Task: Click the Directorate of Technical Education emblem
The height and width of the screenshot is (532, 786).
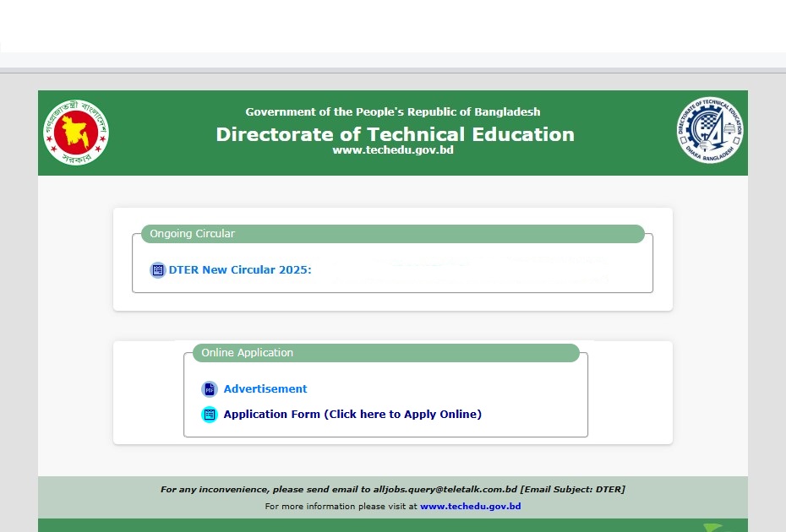Action: pyautogui.click(x=710, y=131)
